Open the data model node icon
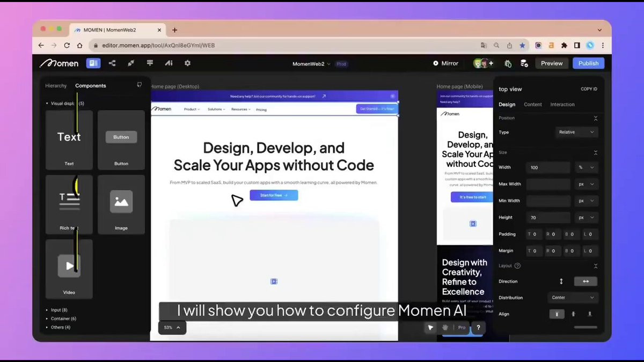This screenshot has height=362, width=644. coord(112,63)
